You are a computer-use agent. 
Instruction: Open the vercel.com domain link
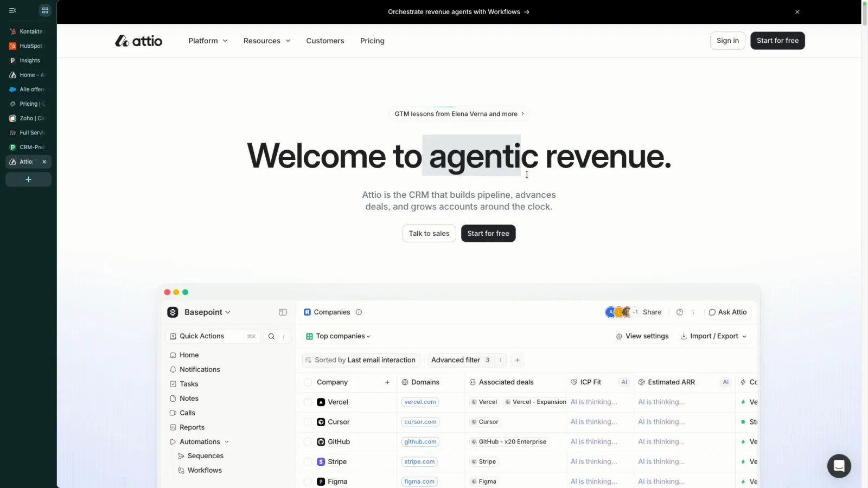pyautogui.click(x=420, y=402)
